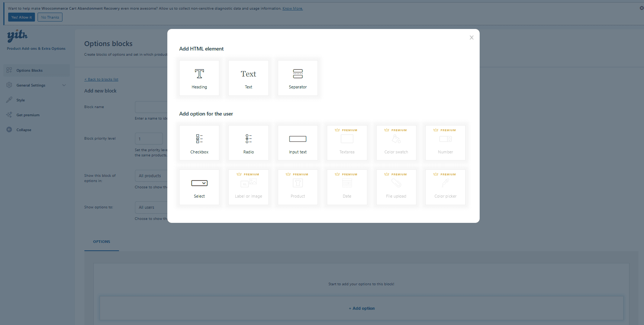Image resolution: width=644 pixels, height=325 pixels.
Task: Click the Add HTML element heading
Action: point(202,49)
